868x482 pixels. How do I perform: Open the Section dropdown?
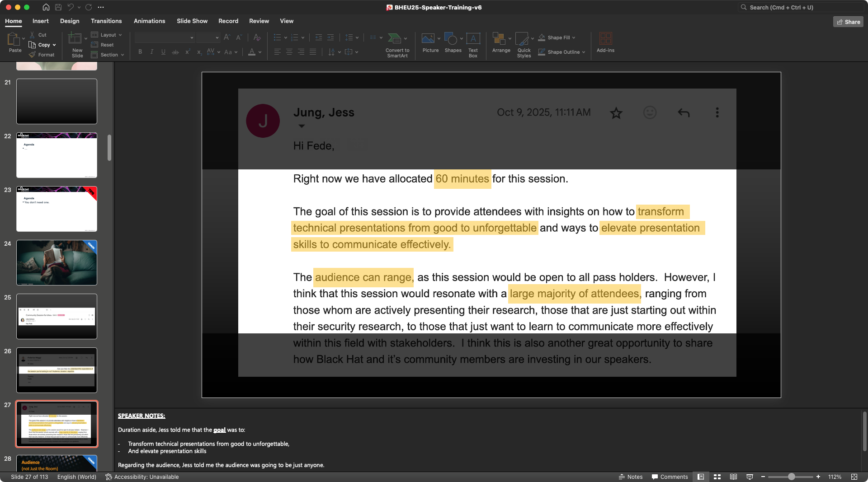pyautogui.click(x=108, y=55)
